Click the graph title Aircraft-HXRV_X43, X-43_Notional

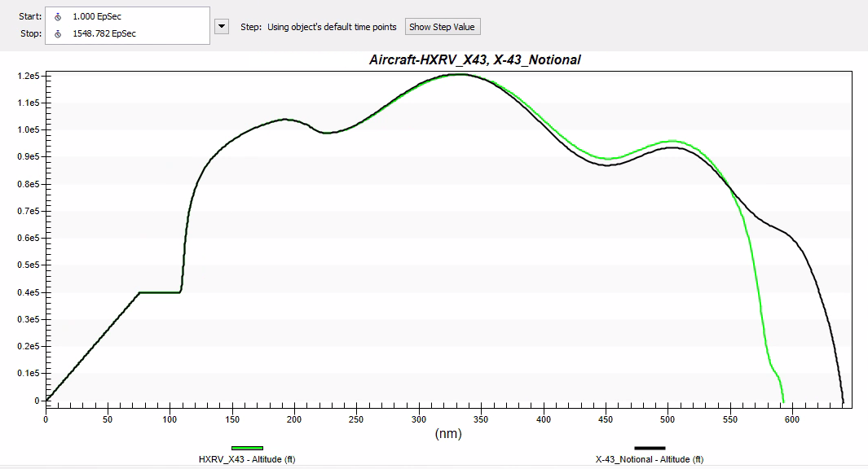click(x=474, y=60)
